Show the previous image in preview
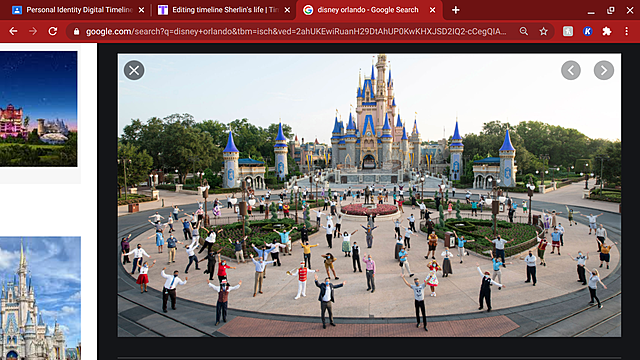The width and height of the screenshot is (640, 360). point(571,71)
